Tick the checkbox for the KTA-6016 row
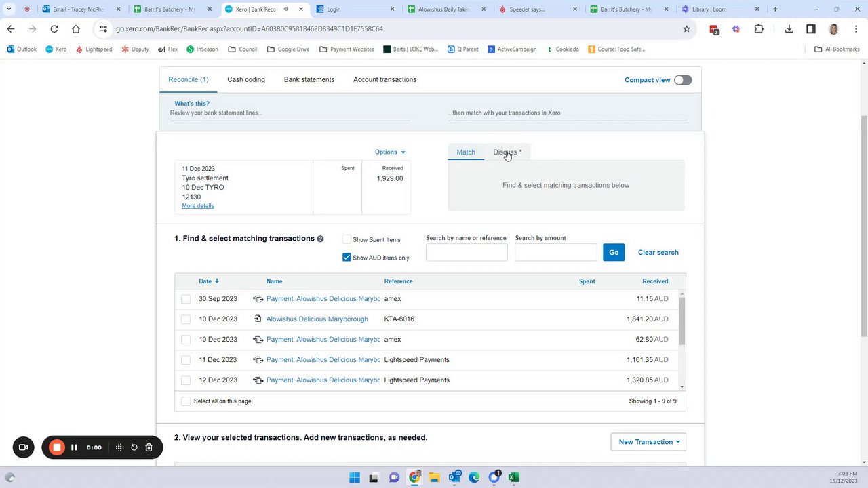Viewport: 868px width, 488px height. [x=186, y=319]
